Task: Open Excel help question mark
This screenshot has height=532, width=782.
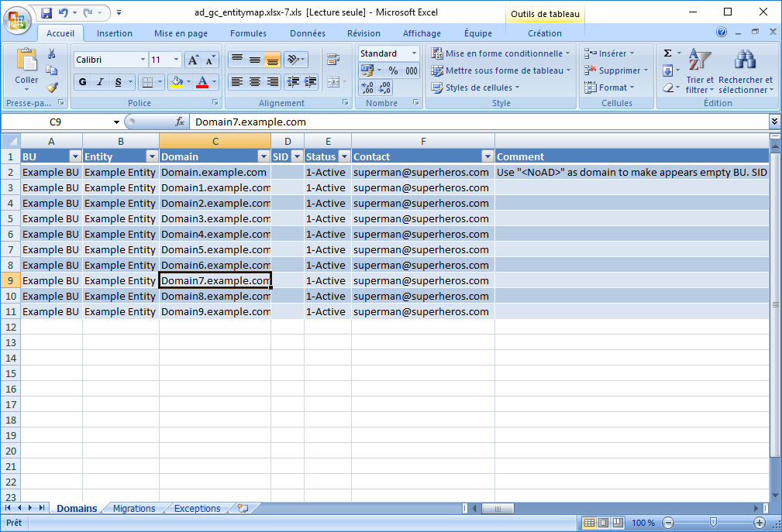Action: pos(721,32)
